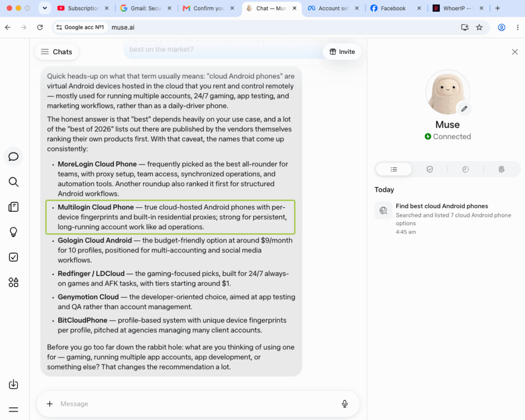
Task: Go back with browser back arrow
Action: (x=8, y=28)
